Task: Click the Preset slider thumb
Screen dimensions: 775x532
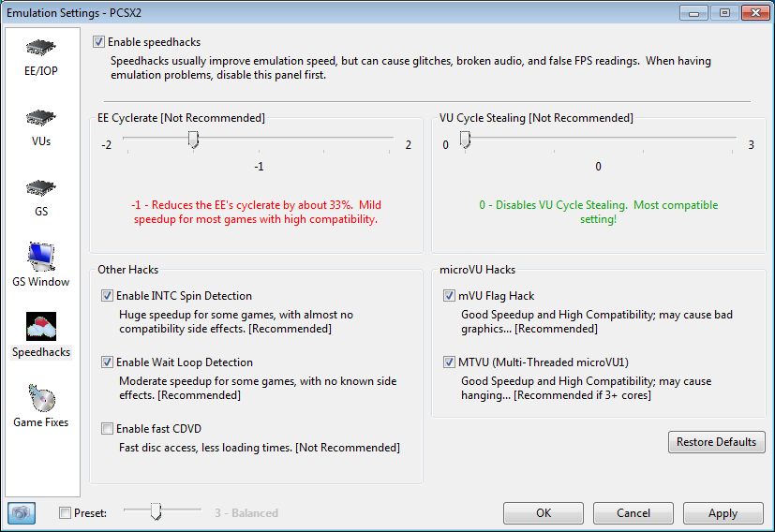Action: point(156,511)
